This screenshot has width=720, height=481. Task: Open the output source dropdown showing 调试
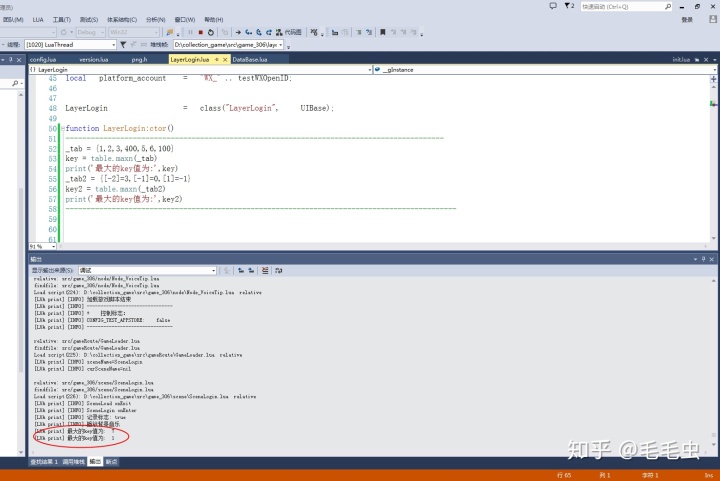click(x=147, y=270)
